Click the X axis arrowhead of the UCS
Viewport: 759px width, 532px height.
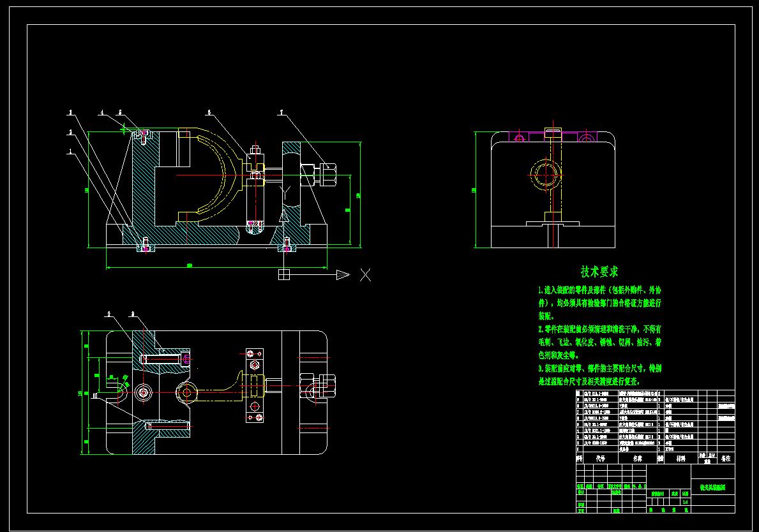coord(343,275)
